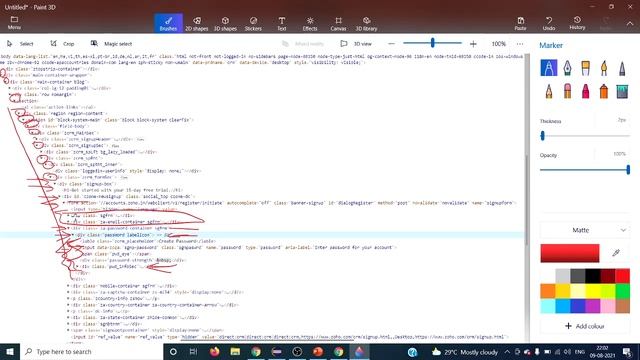
Task: Select the Pencil brush
Action: 549,91
